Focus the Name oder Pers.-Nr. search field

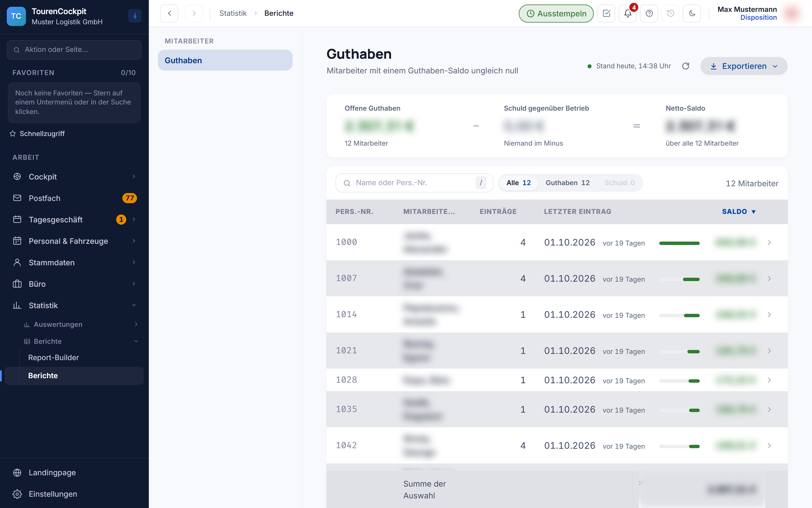click(x=414, y=183)
